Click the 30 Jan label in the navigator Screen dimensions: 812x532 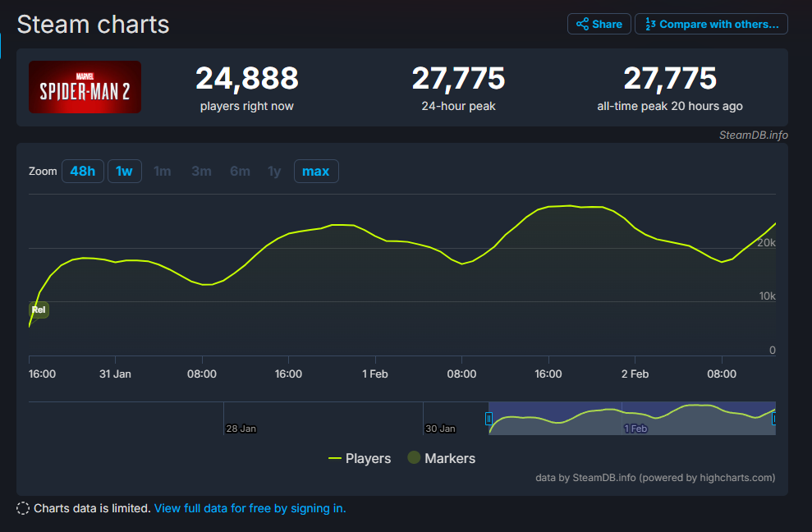(440, 429)
